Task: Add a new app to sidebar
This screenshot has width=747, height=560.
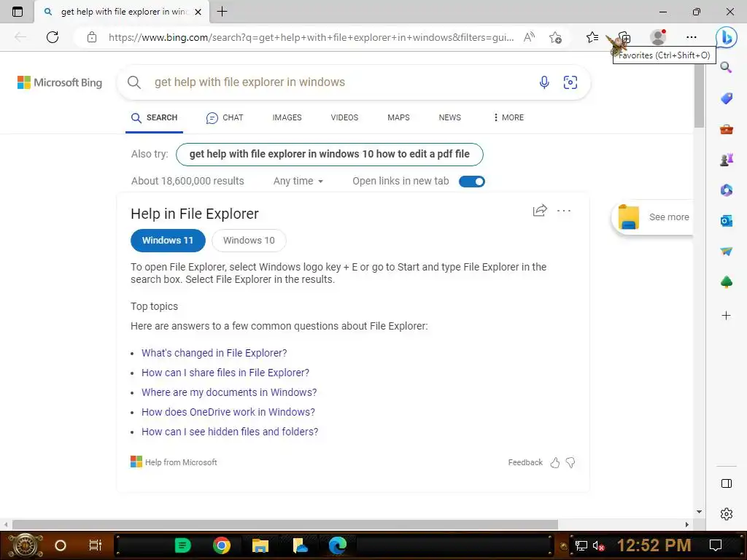Action: (x=726, y=315)
